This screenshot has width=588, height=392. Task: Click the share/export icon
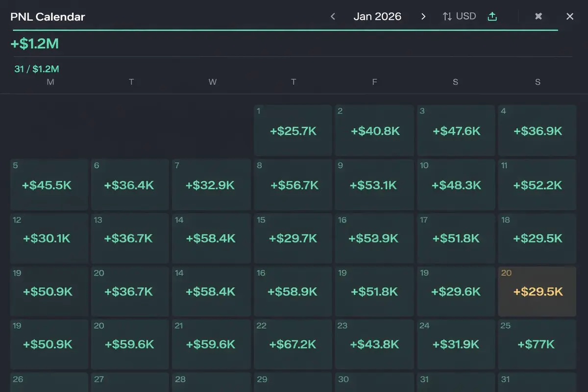(492, 17)
